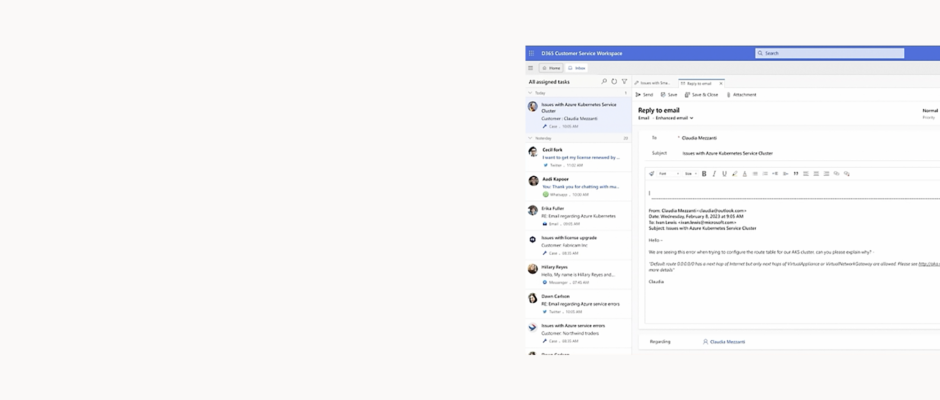
Task: Open the Hillary Reyes Messenger conversation
Action: [x=579, y=275]
